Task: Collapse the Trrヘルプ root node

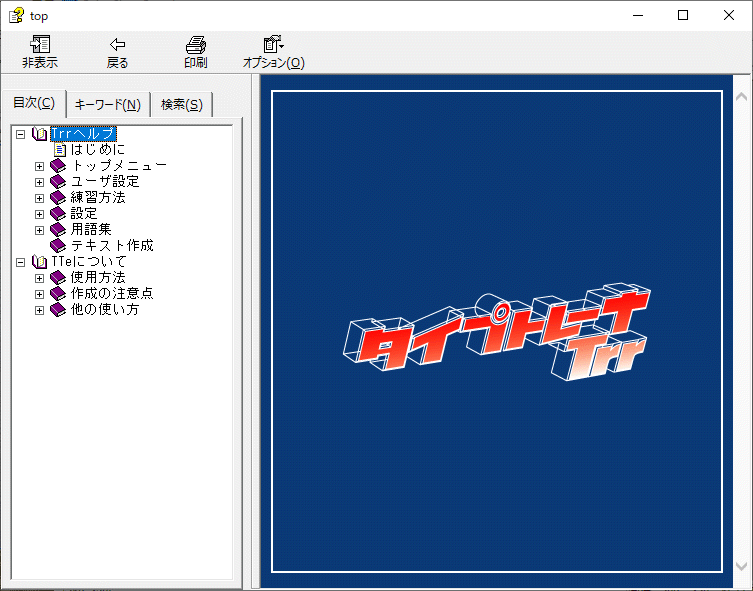Action: tap(21, 134)
